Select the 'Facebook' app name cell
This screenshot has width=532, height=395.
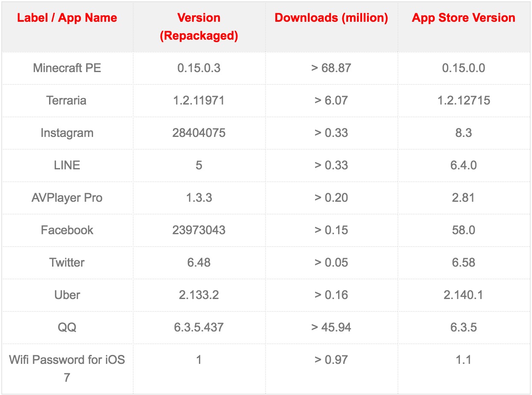[67, 230]
